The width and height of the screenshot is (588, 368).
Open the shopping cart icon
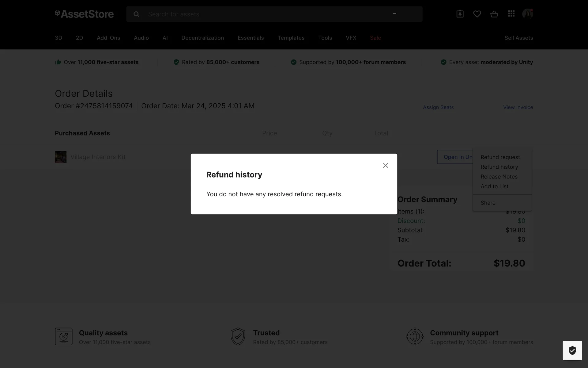point(494,14)
